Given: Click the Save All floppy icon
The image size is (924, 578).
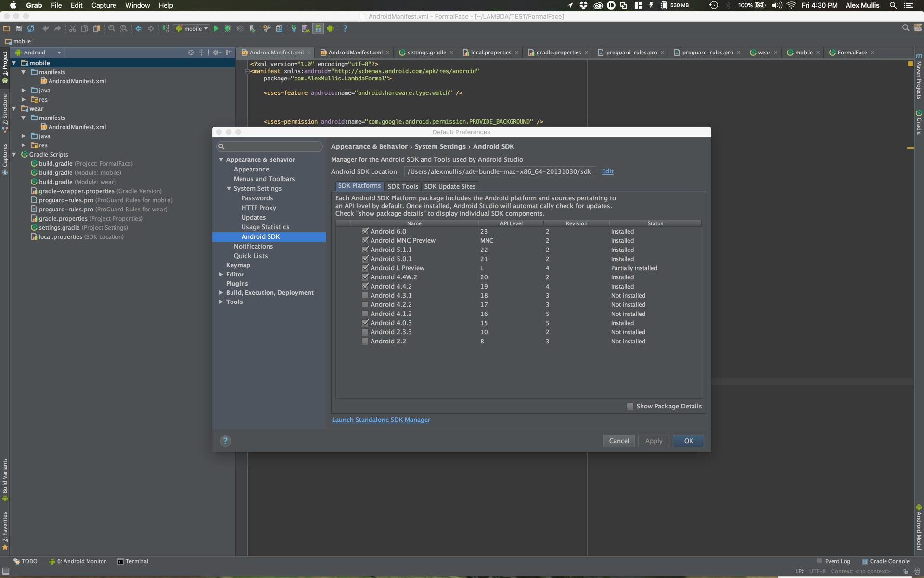Looking at the screenshot, I should coord(19,29).
